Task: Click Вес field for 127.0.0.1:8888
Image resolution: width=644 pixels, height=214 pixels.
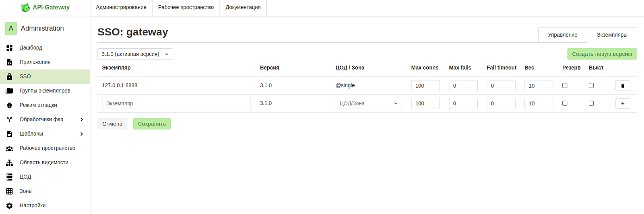Action: 539,86
